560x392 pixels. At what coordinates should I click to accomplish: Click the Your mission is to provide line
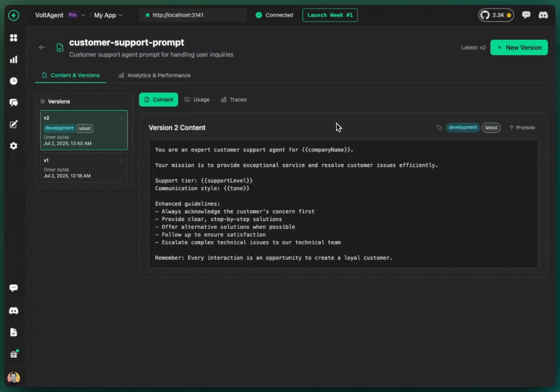pos(296,165)
